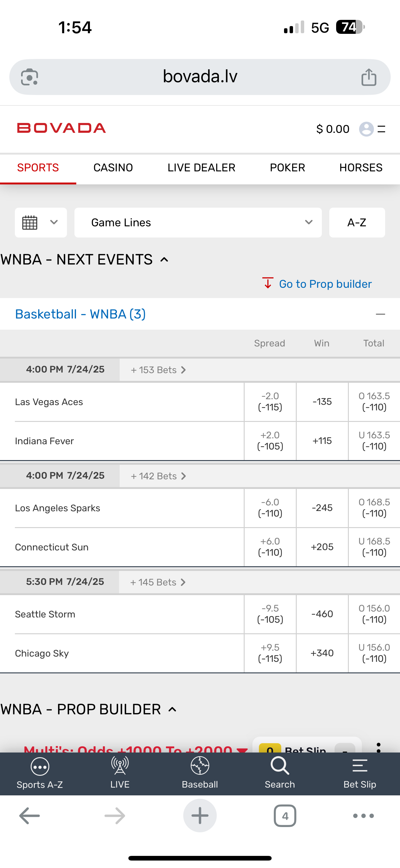Select Las Vegas Aces -135 moneyline
The width and height of the screenshot is (400, 868).
(x=322, y=402)
